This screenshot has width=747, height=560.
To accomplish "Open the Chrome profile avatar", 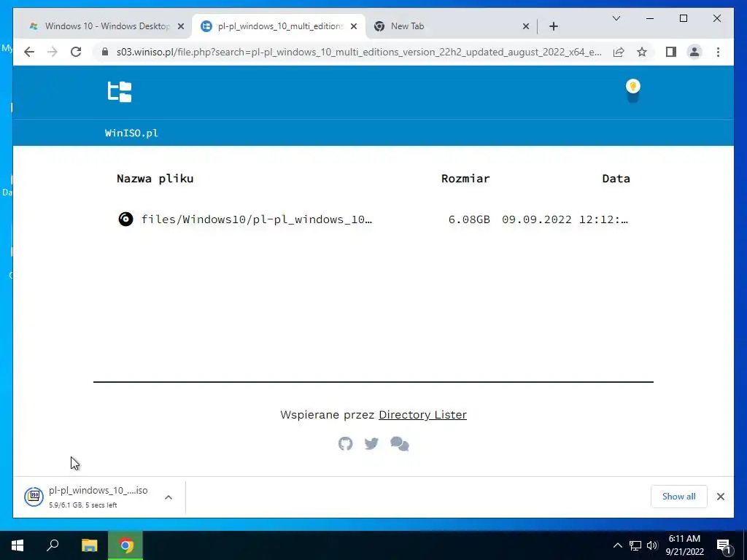I will 694,52.
